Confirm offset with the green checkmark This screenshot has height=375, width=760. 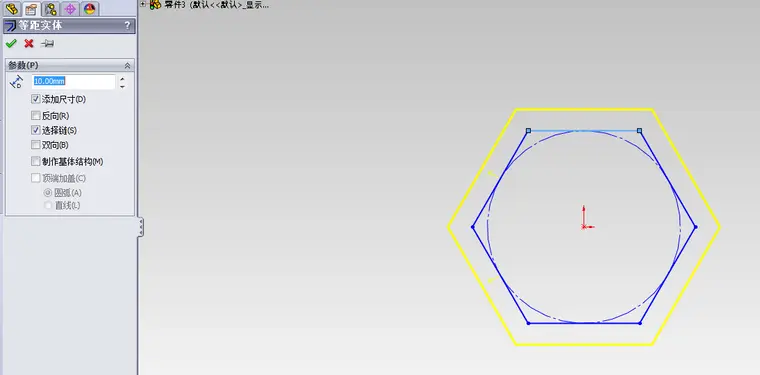pyautogui.click(x=11, y=44)
